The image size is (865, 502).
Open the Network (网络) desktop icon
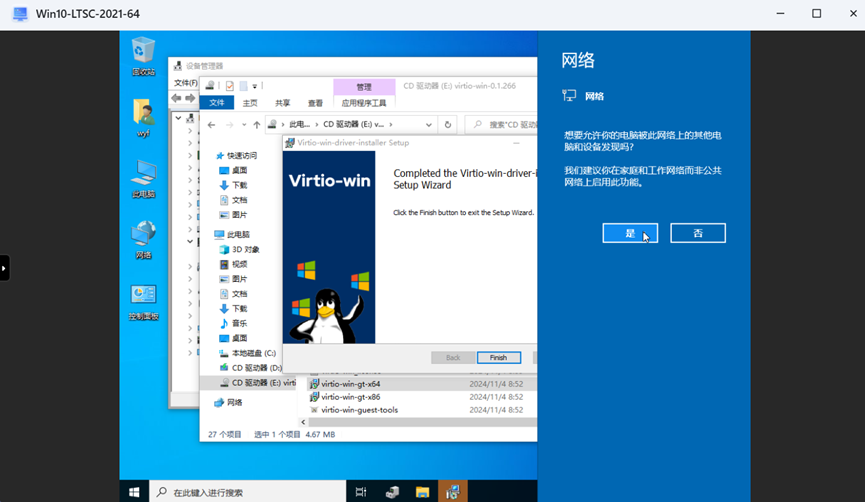143,239
